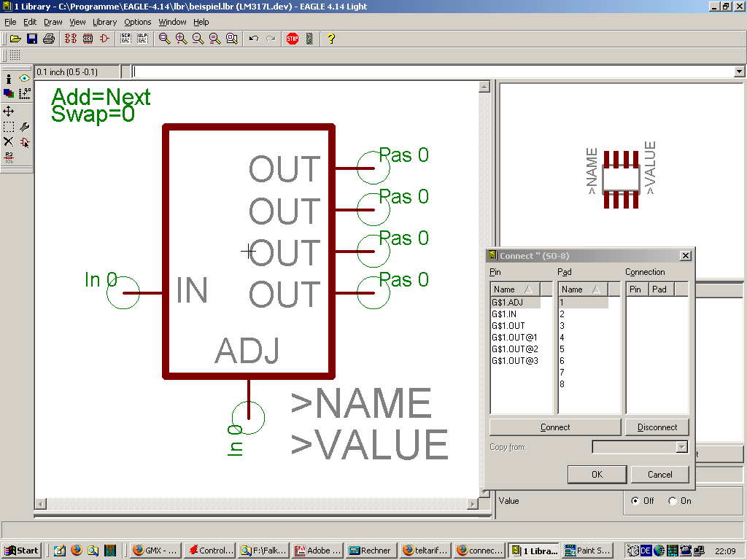Open the Options menu
The height and width of the screenshot is (560, 747).
click(x=138, y=22)
